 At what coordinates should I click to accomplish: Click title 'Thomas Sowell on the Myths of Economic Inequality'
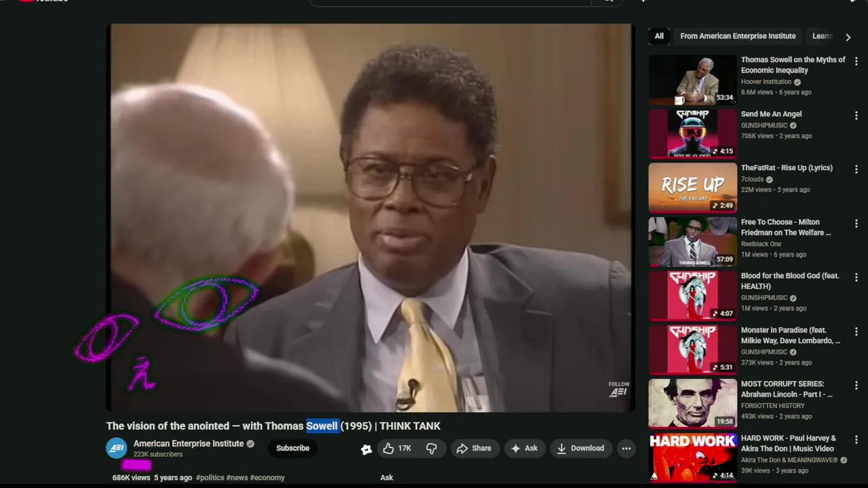click(x=793, y=65)
